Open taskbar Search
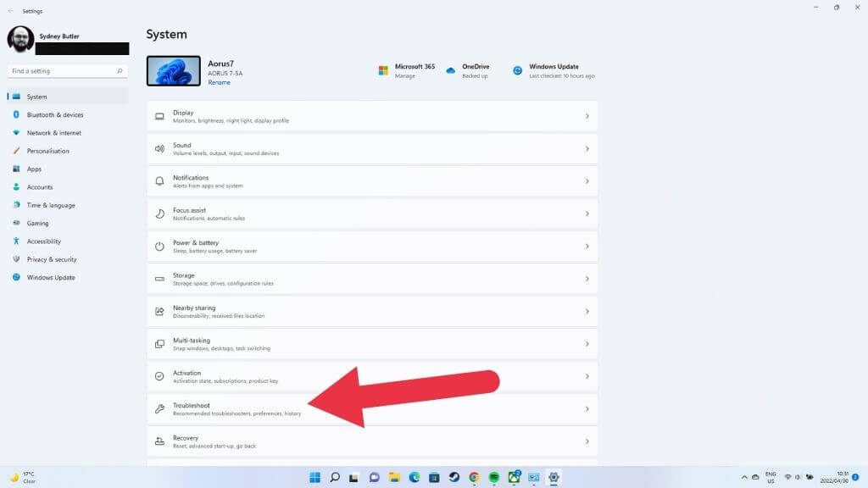This screenshot has height=488, width=868. (x=335, y=477)
